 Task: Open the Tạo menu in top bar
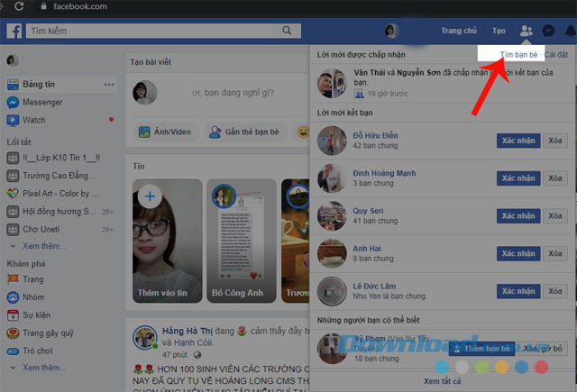pos(499,31)
